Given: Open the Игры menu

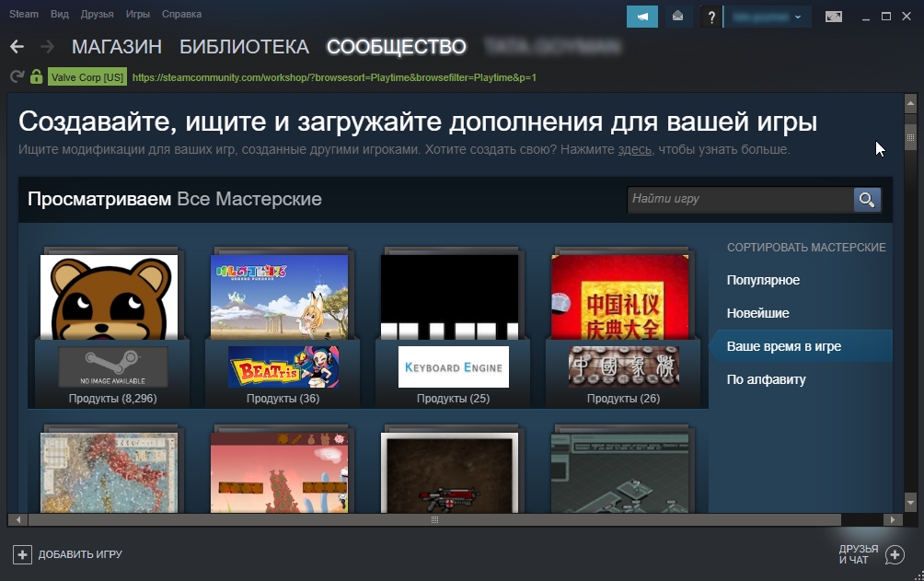Looking at the screenshot, I should click(x=138, y=14).
